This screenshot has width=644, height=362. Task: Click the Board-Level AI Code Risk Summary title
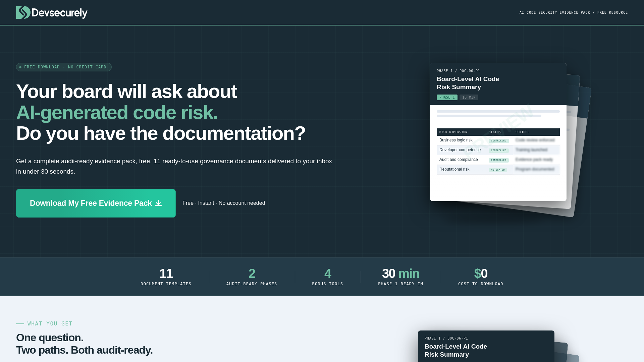point(468,83)
